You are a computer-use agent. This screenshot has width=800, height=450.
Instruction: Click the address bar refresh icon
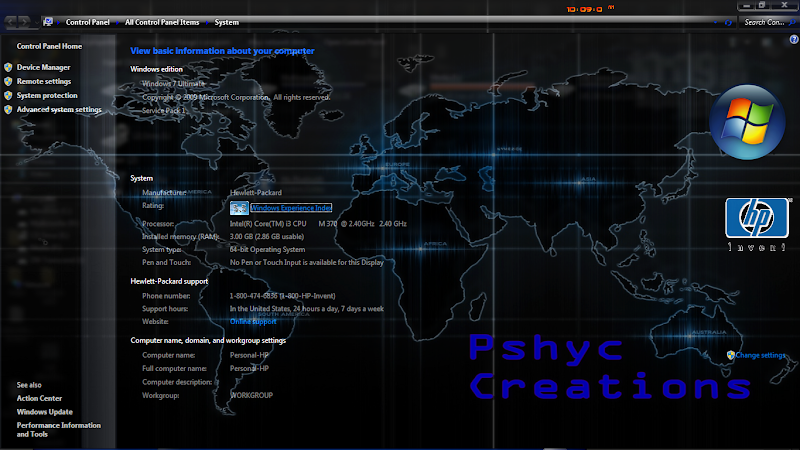tap(728, 22)
